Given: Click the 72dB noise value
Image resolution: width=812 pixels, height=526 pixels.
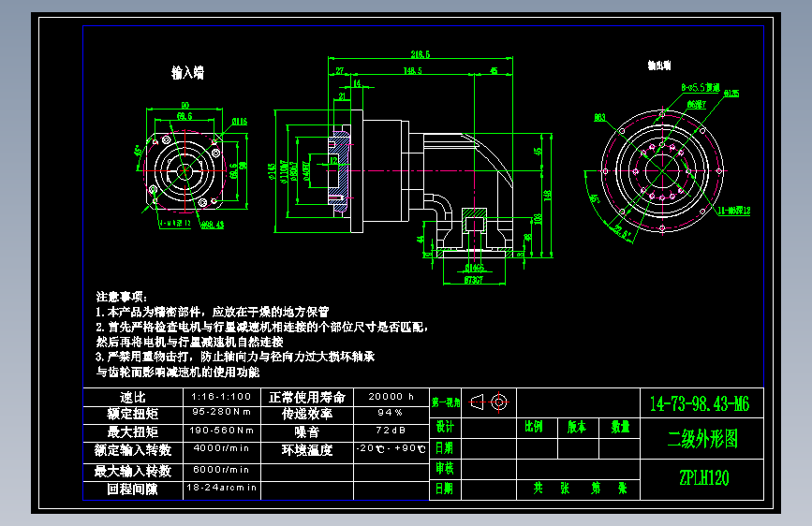Looking at the screenshot, I should click(391, 431).
